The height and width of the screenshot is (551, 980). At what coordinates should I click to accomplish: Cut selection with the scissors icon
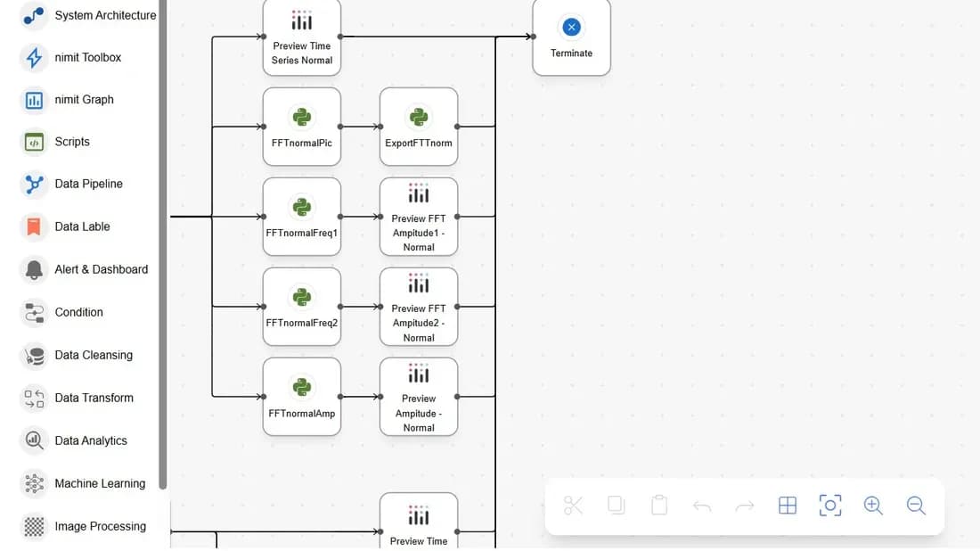tap(573, 506)
